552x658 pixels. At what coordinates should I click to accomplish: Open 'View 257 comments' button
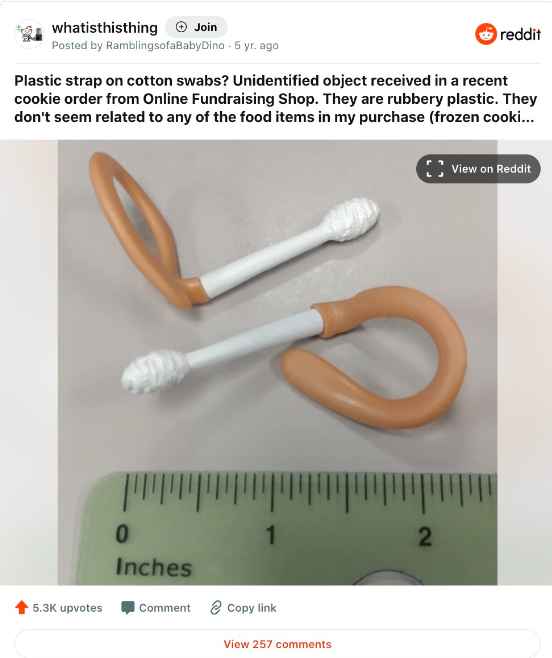pos(277,644)
